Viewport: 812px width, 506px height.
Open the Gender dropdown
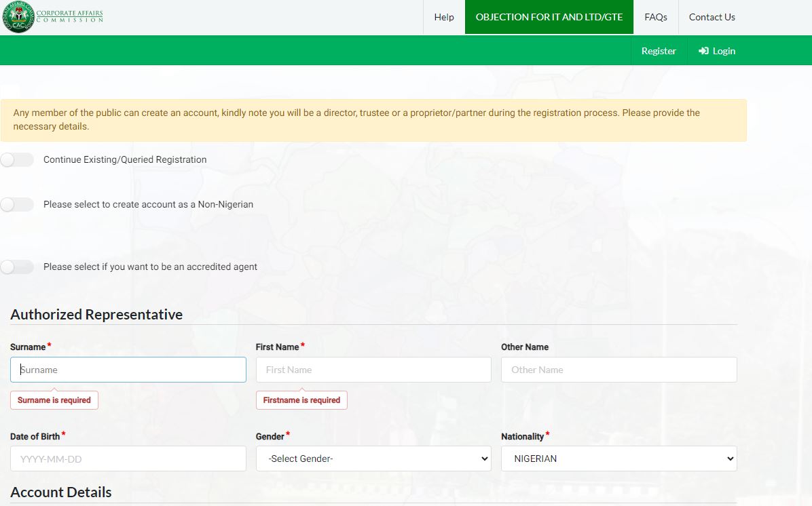[373, 459]
